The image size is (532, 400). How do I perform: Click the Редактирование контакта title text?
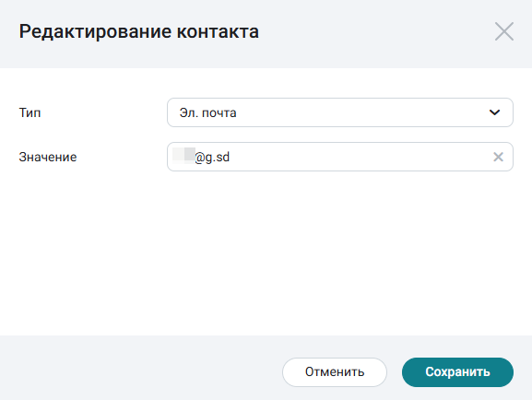coord(139,31)
